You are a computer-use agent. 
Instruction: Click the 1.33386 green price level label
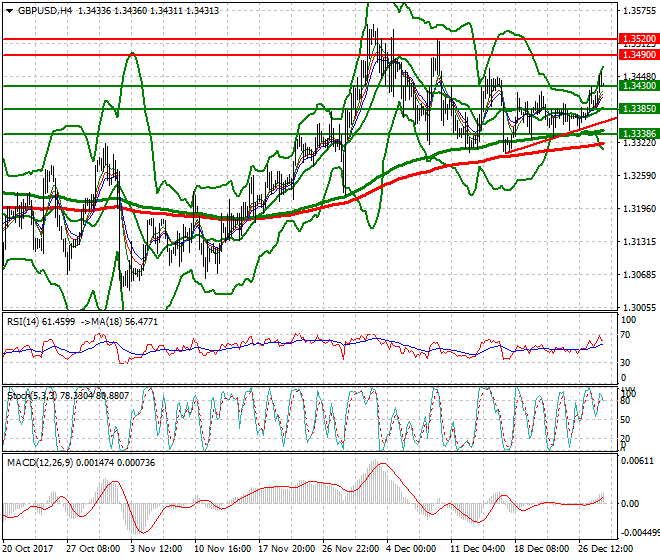pos(639,134)
